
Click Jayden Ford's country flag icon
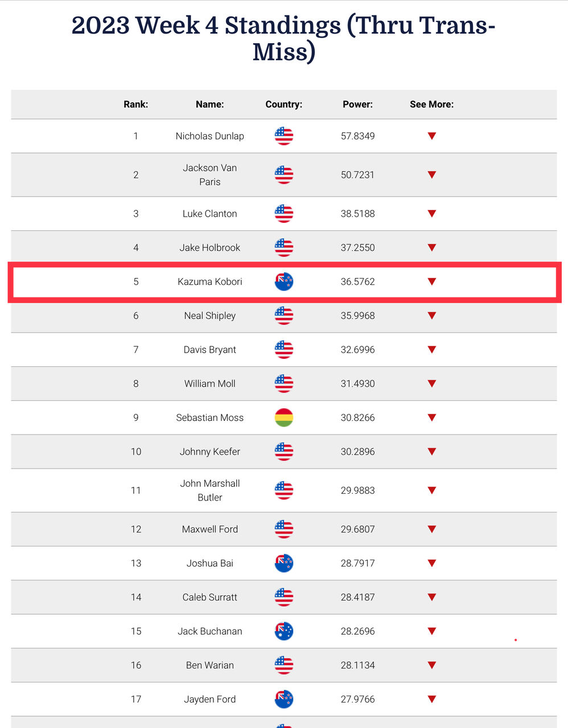(283, 699)
